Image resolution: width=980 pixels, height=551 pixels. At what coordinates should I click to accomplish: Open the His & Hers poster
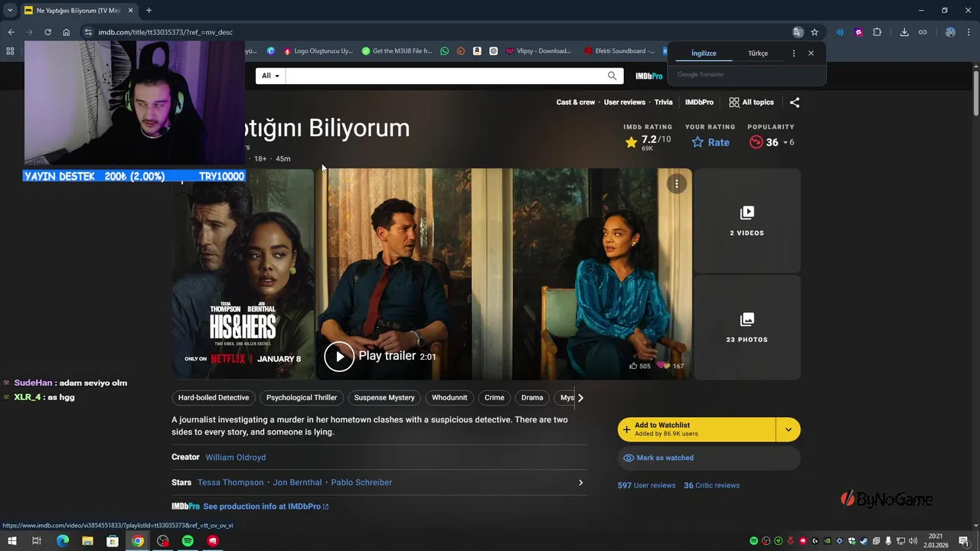point(243,273)
